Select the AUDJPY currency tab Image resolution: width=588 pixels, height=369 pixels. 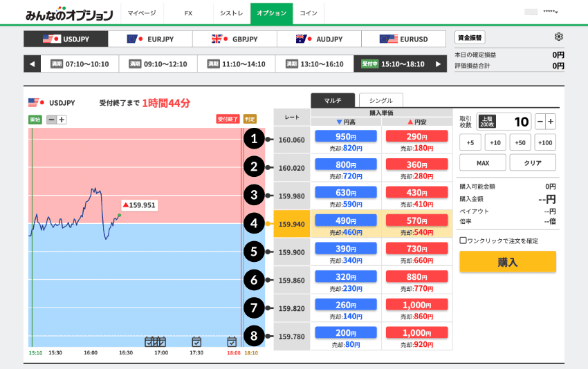(319, 39)
